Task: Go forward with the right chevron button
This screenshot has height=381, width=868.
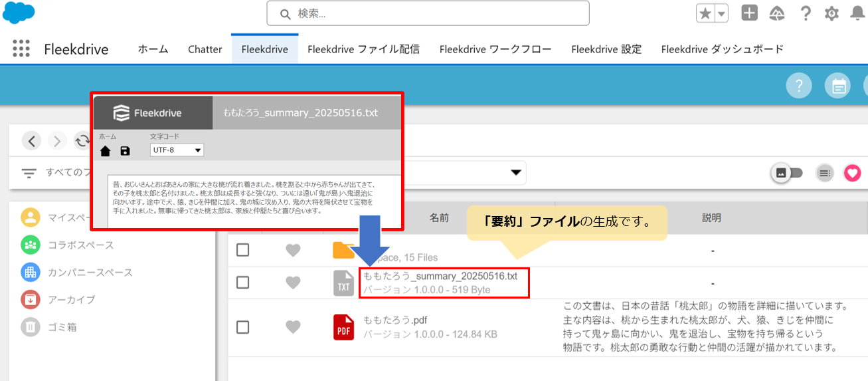Action: point(58,141)
